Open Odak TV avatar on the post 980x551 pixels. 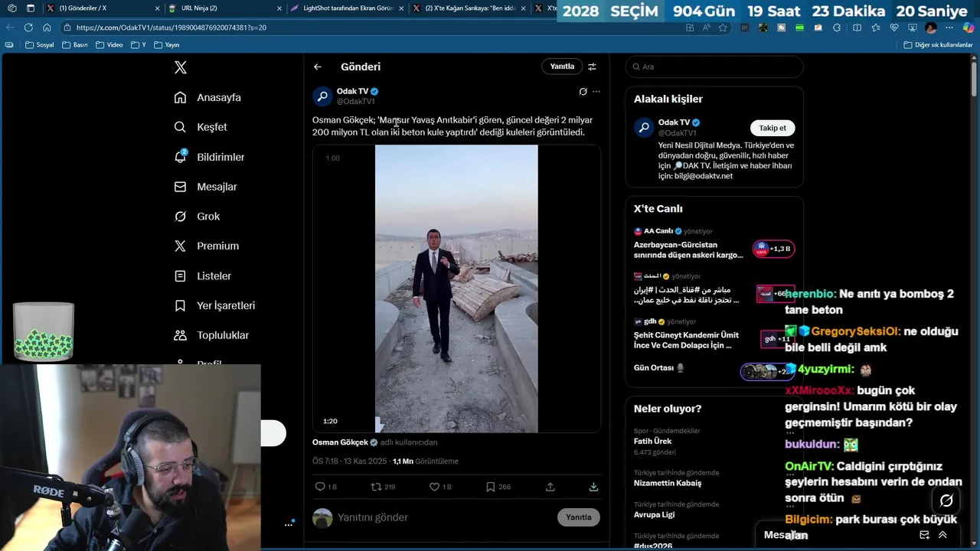coord(322,96)
